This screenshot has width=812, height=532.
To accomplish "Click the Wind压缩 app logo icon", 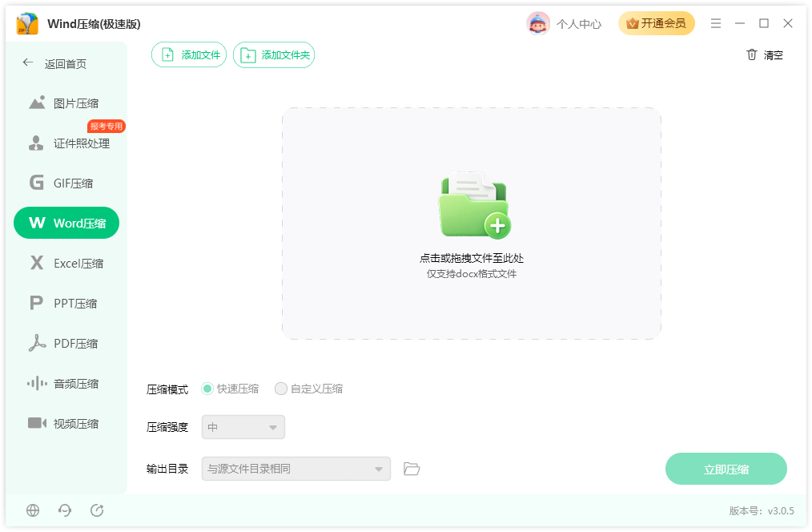I will click(27, 24).
